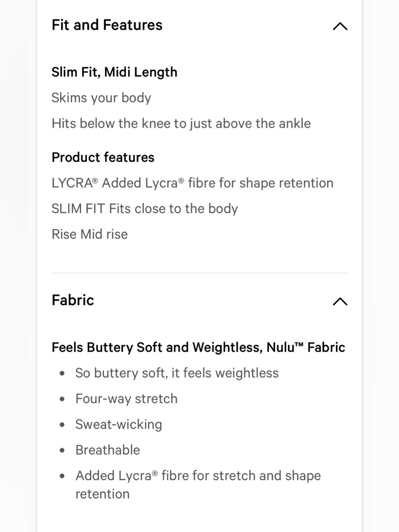399x532 pixels.
Task: Select the Sweat-wicking bullet item
Action: pos(119,424)
